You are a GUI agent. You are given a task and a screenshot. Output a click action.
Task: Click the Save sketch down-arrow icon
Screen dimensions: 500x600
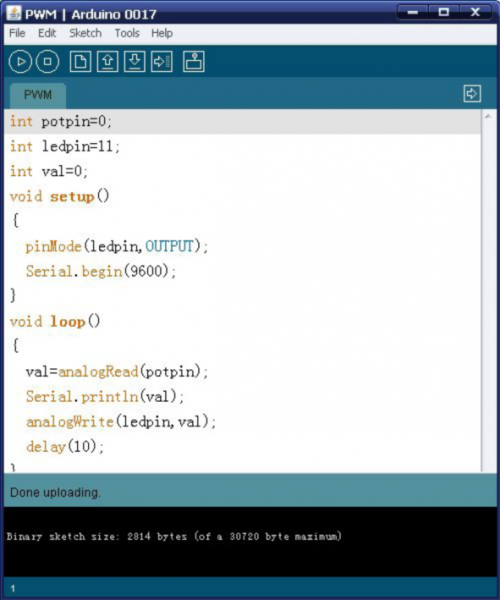point(134,62)
